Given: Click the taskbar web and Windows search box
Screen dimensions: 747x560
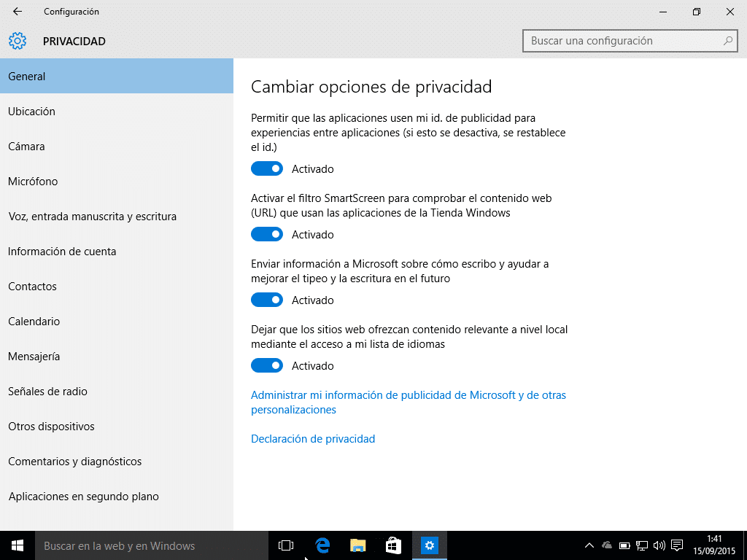Looking at the screenshot, I should point(152,545).
